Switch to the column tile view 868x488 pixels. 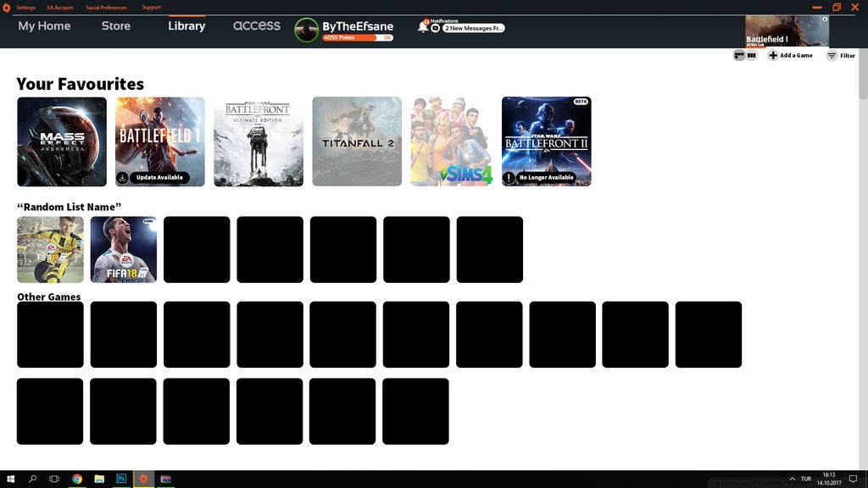751,55
